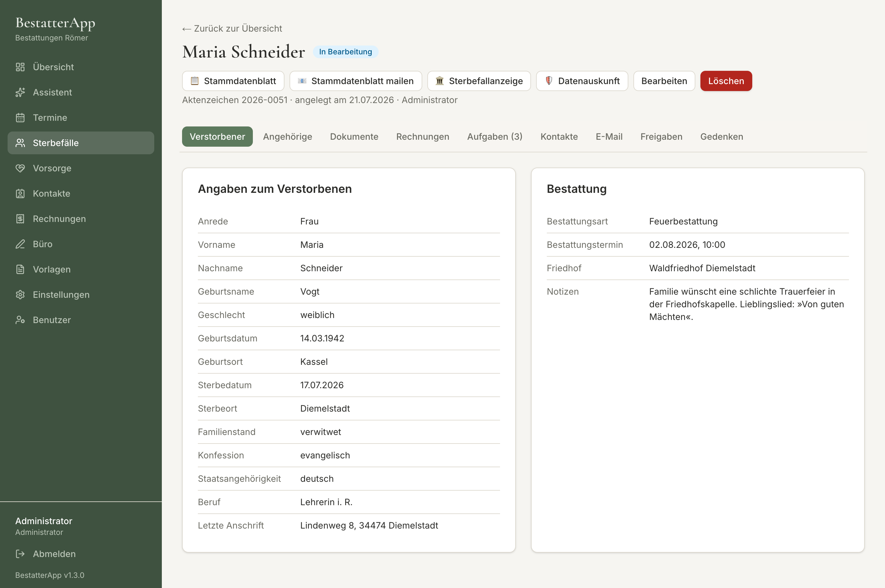885x588 pixels.
Task: Click the Geburtsdatum value 14.03.1942
Action: click(322, 338)
